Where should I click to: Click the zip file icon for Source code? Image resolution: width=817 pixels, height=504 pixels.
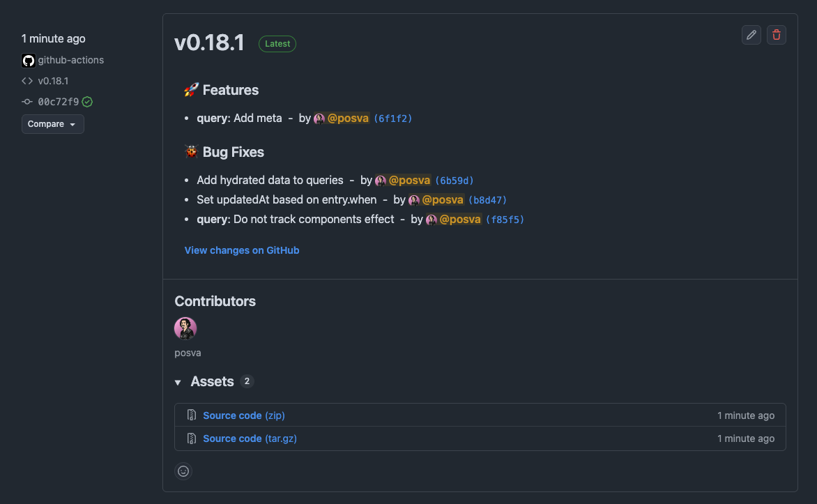click(x=192, y=415)
